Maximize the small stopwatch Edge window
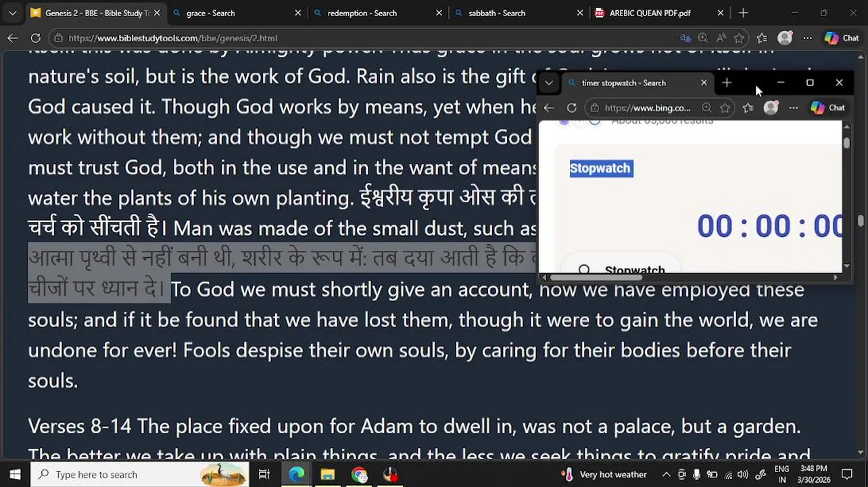This screenshot has height=487, width=868. point(810,83)
